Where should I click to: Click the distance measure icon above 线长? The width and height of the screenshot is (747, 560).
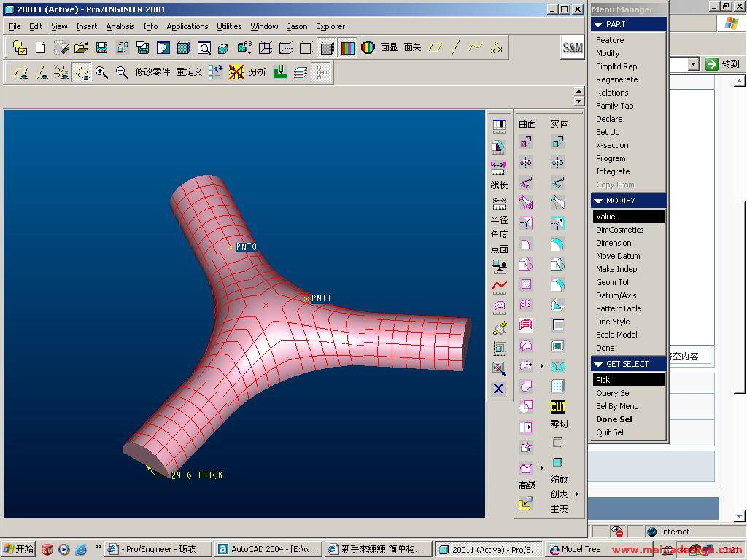pyautogui.click(x=498, y=168)
